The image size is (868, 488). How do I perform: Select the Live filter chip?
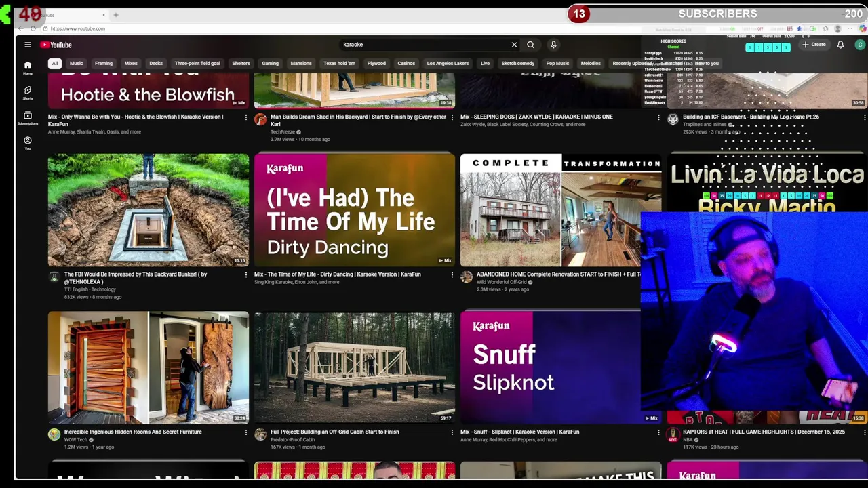pyautogui.click(x=485, y=64)
